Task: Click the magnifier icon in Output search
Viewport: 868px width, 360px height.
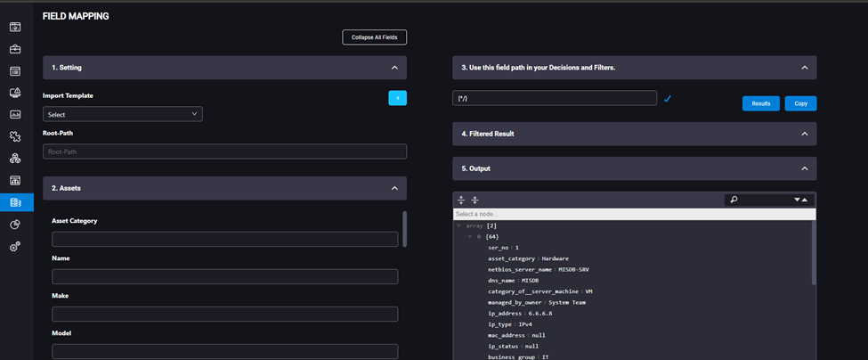Action: (734, 200)
